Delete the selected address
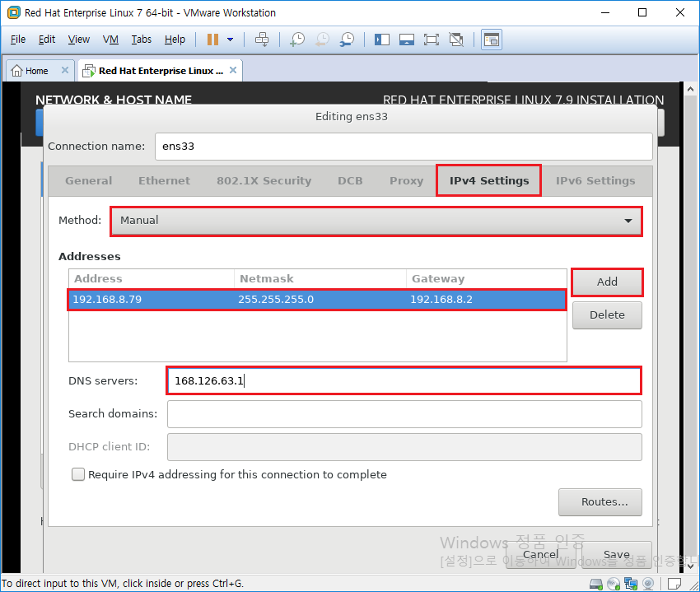 coord(607,315)
